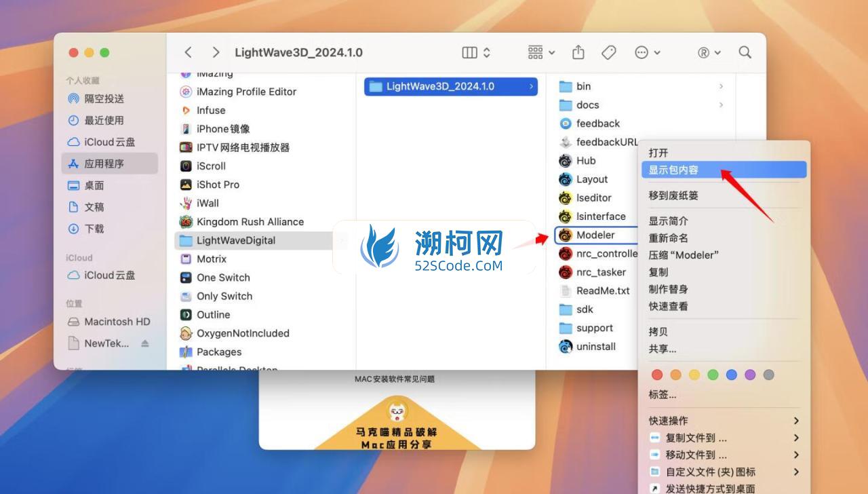Eject the NewTek volume
The width and height of the screenshot is (868, 494).
pyautogui.click(x=144, y=343)
